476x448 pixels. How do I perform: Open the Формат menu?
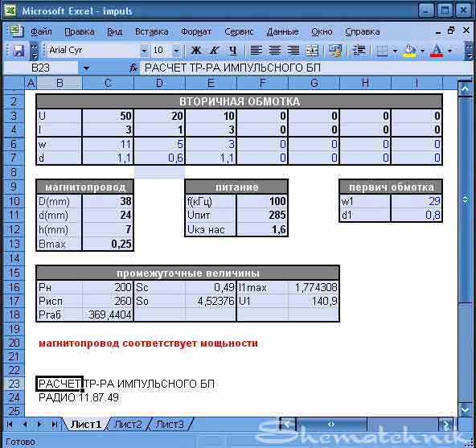tap(196, 31)
